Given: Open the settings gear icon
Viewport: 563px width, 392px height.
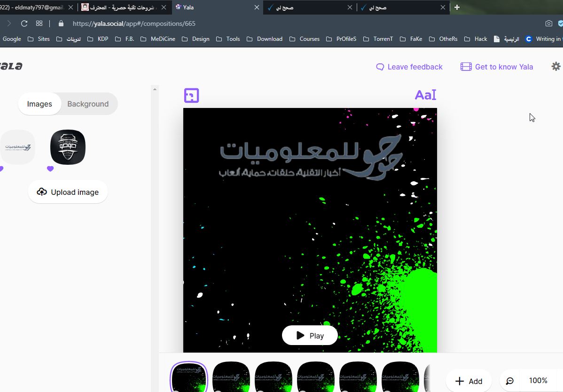Looking at the screenshot, I should [x=556, y=66].
